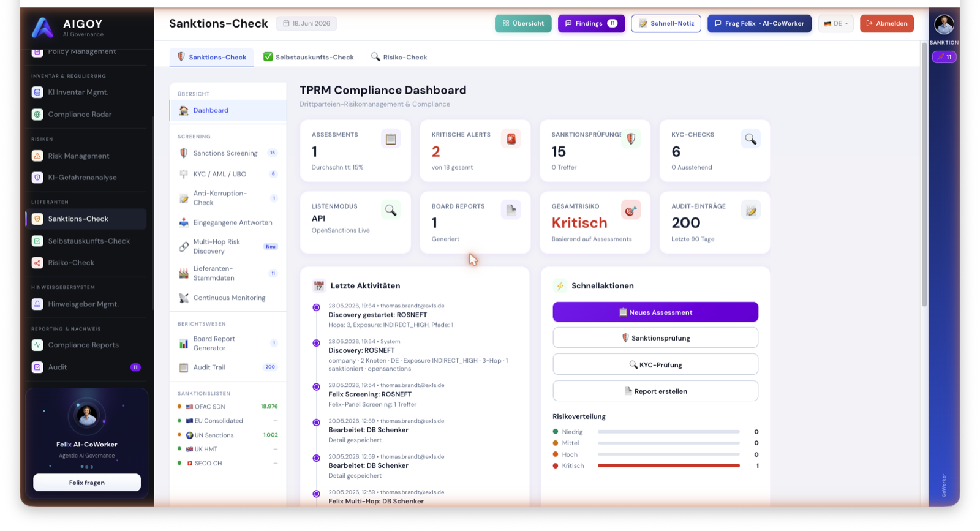
Task: Open KYC / AML / UBO menu item
Action: [228, 175]
